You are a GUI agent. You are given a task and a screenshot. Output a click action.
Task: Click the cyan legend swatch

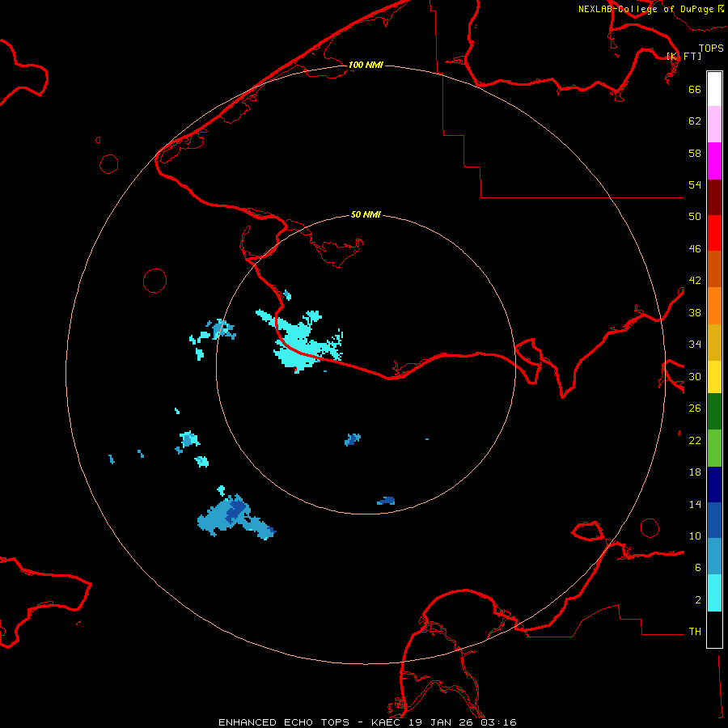714,593
